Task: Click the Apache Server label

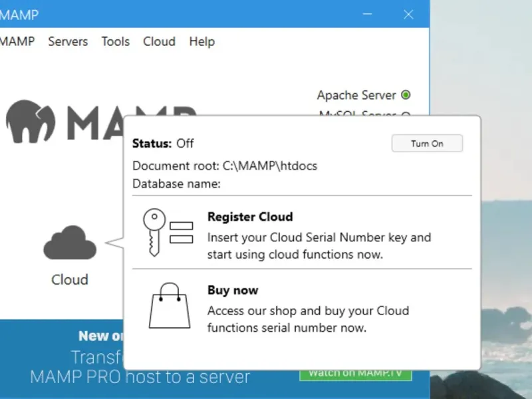Action: pyautogui.click(x=356, y=95)
